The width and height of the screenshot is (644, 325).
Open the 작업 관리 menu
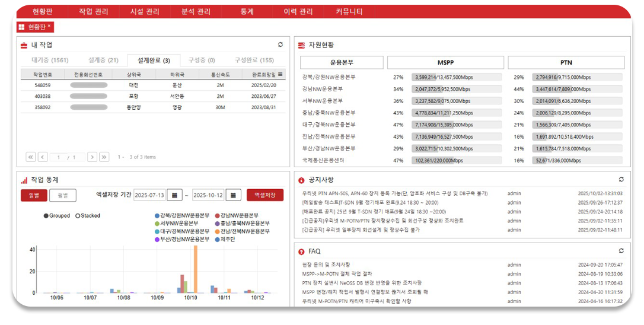94,11
